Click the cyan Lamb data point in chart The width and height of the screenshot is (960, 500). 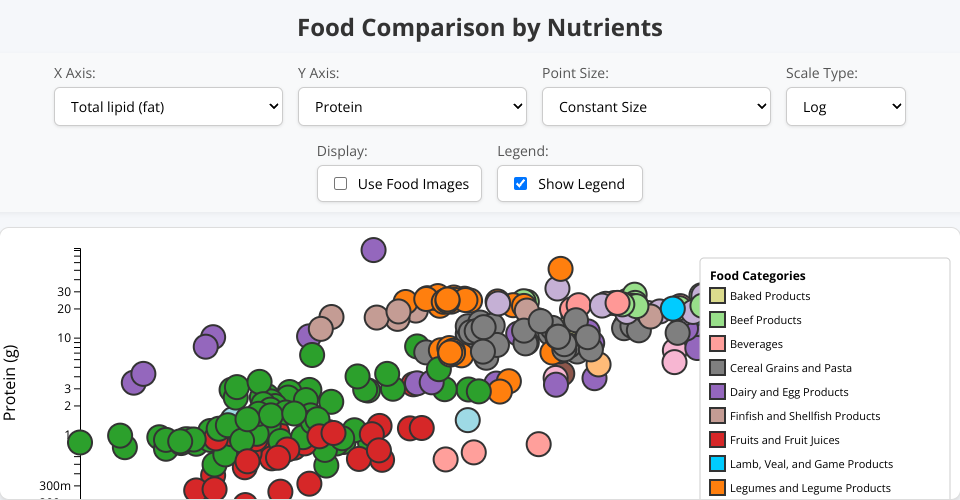click(x=673, y=308)
